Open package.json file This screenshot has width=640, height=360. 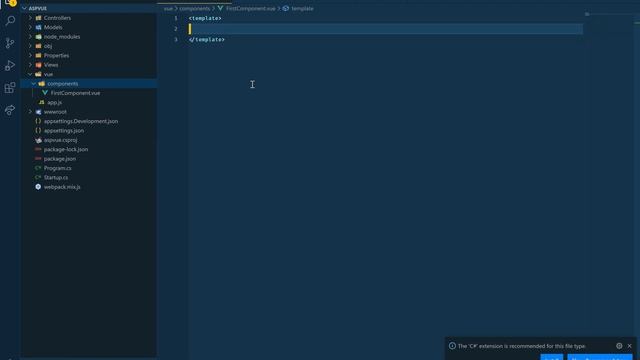click(60, 159)
